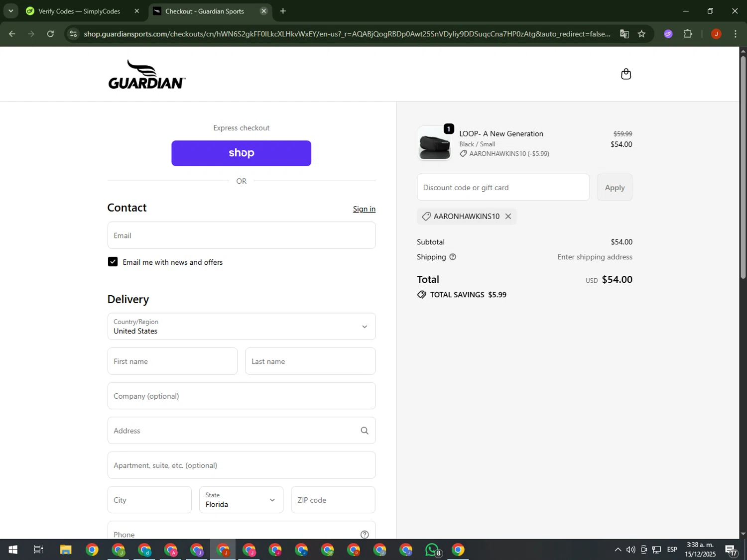Click the browser back arrow
Viewport: 747px width, 560px height.
pyautogui.click(x=12, y=34)
